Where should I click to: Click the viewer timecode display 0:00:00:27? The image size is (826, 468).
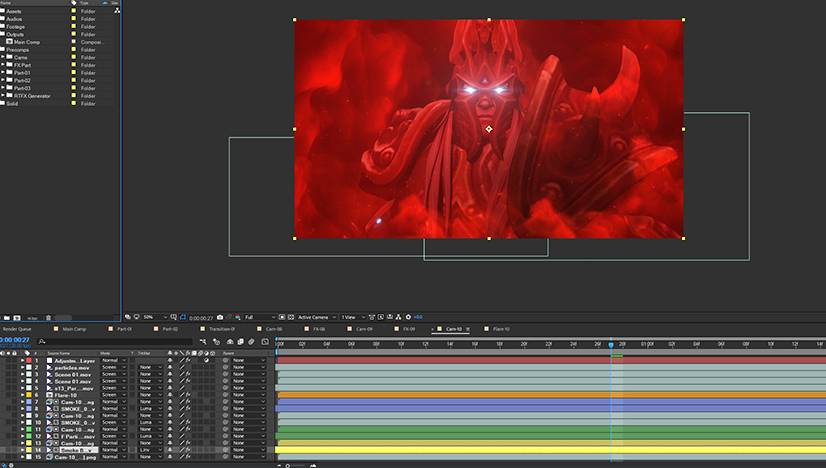click(x=201, y=318)
